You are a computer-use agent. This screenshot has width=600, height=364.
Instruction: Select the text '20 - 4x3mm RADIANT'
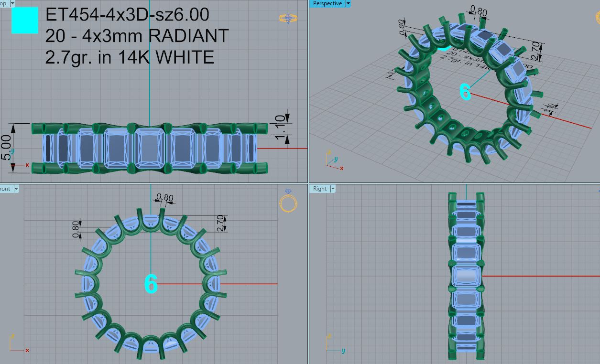(x=137, y=36)
